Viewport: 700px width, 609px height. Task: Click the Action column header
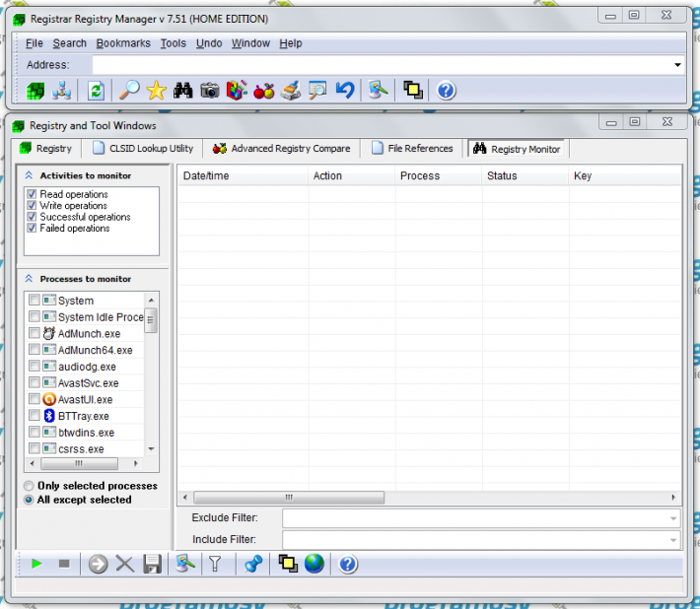[x=351, y=175]
